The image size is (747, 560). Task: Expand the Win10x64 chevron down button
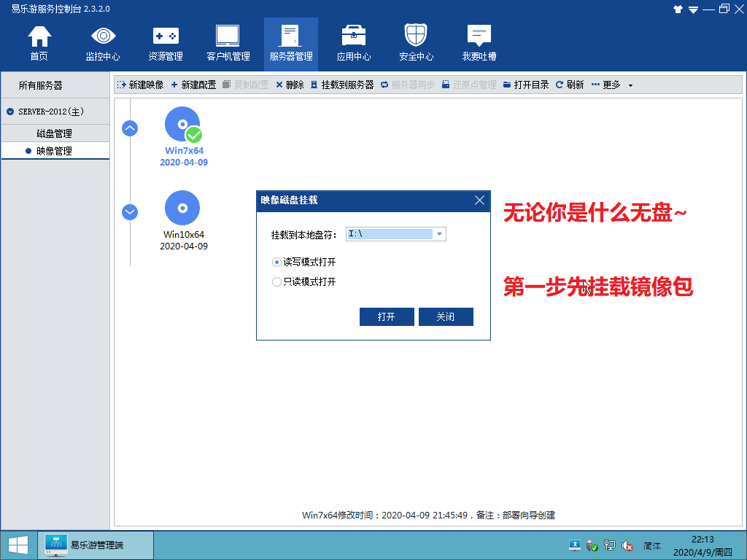130,212
